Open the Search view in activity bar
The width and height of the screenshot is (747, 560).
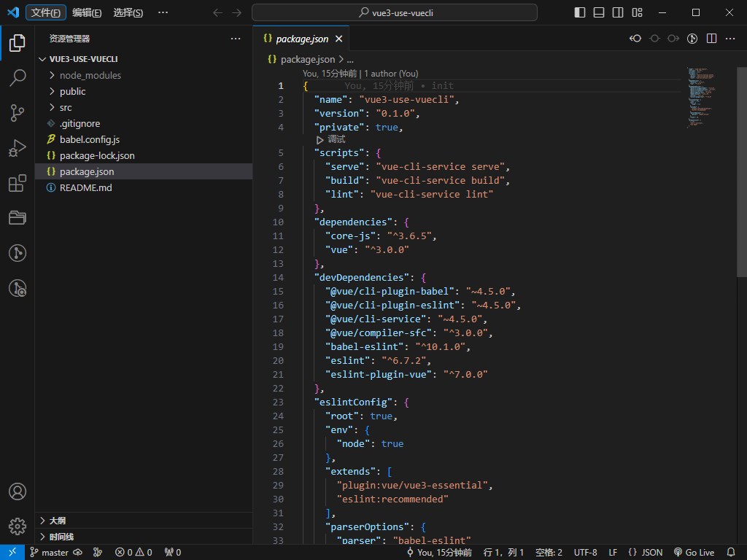pos(17,77)
